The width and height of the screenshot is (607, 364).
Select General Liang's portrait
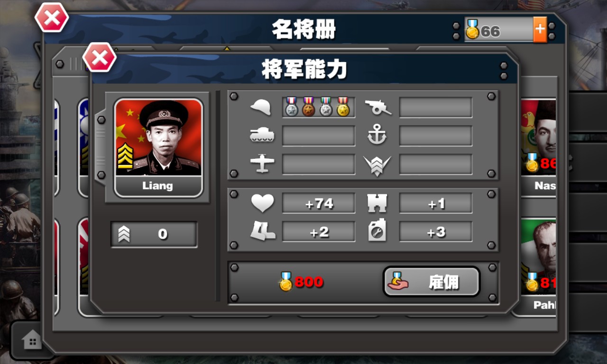point(158,147)
